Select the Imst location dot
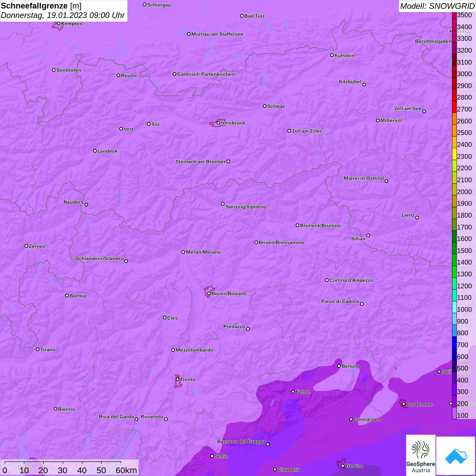This screenshot has height=476, width=476. 121,129
